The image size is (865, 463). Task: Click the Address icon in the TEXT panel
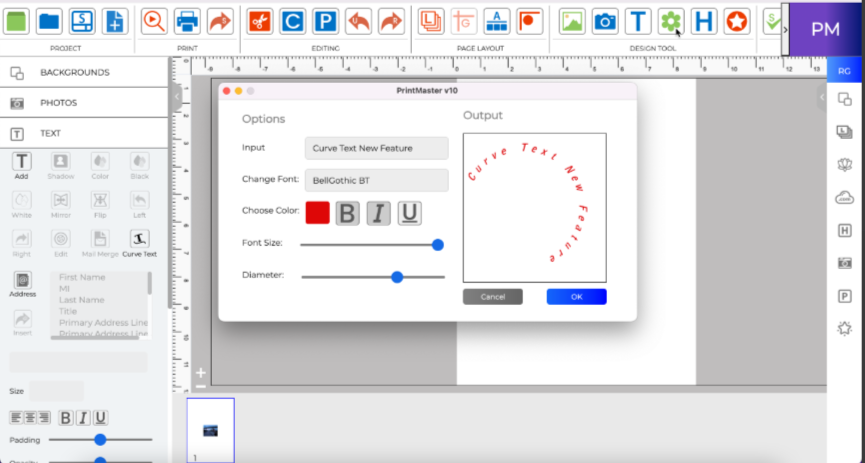coord(22,280)
